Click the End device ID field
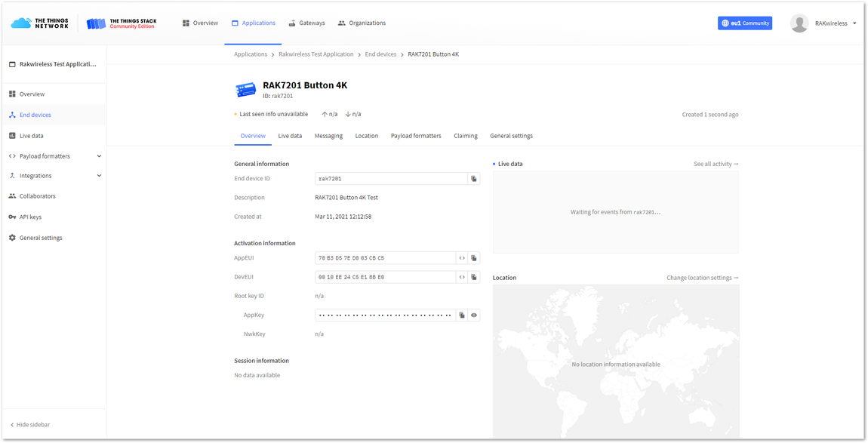The height and width of the screenshot is (443, 868). 391,178
